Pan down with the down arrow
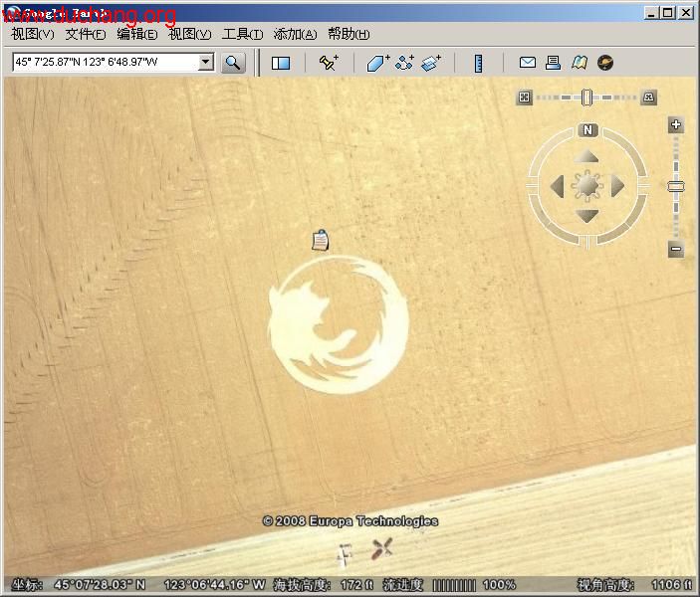Screen dimensions: 700x597 586,216
